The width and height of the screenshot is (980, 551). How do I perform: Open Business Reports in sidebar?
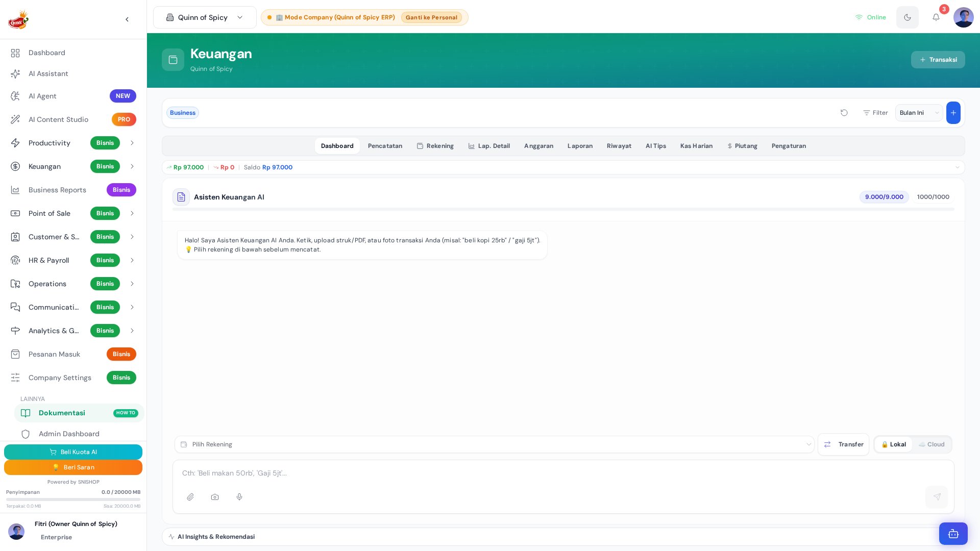click(x=73, y=190)
